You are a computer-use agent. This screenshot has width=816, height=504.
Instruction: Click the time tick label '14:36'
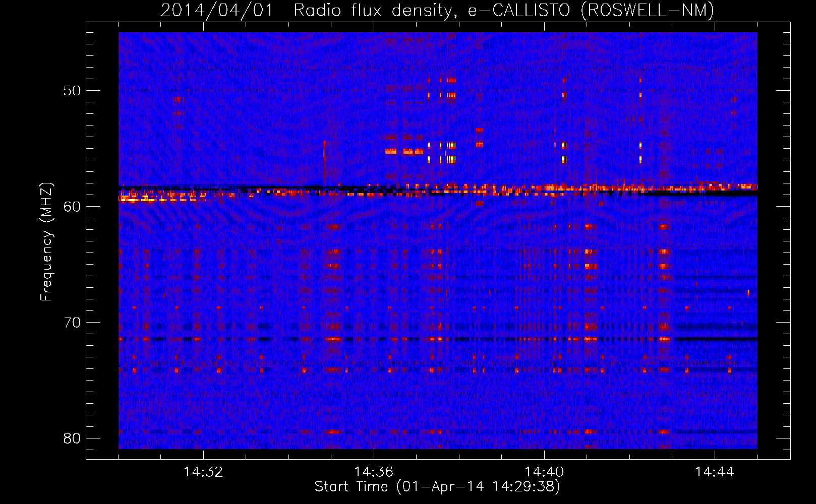pos(374,472)
